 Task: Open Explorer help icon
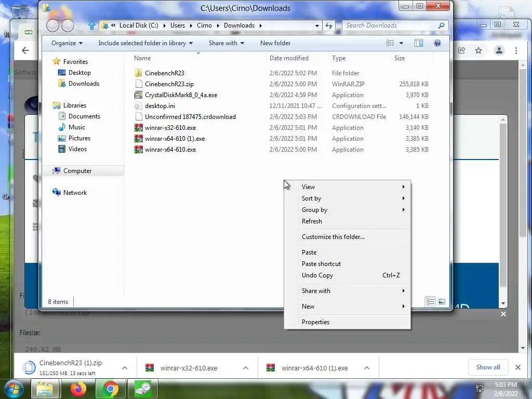[437, 43]
